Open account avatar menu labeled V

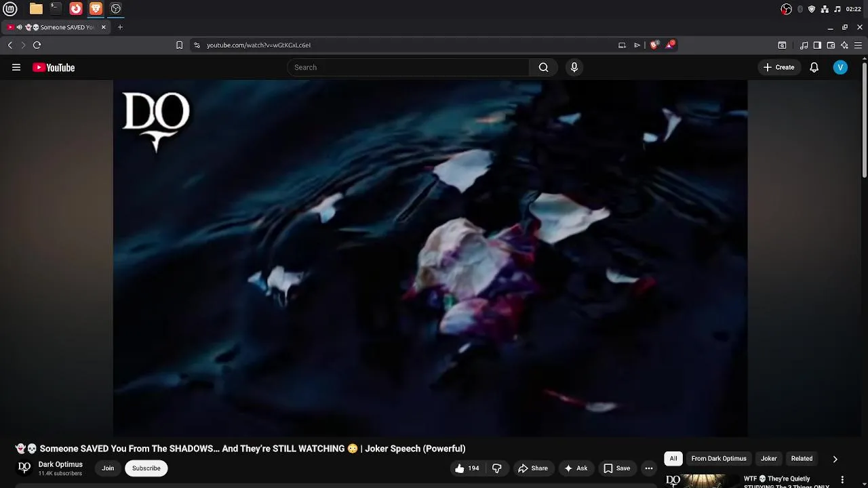[840, 67]
